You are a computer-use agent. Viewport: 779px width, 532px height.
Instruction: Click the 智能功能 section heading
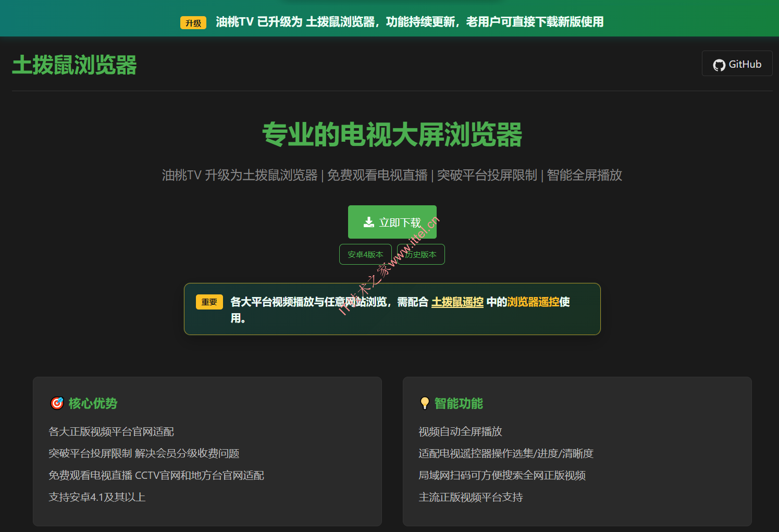(x=459, y=403)
